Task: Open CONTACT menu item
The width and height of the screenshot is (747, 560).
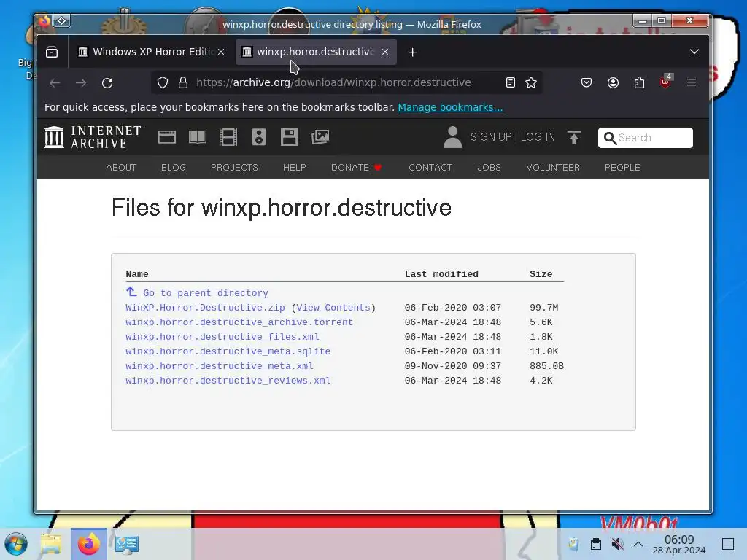Action: 430,168
